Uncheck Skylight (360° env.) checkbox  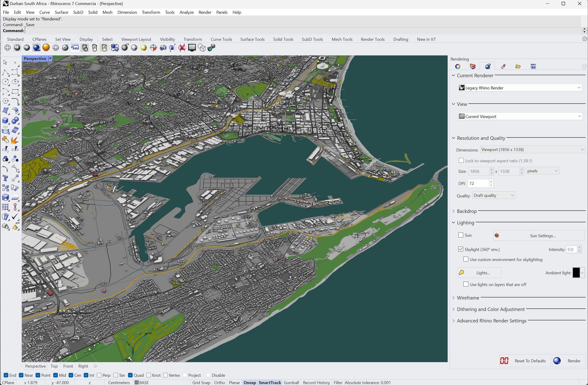click(x=461, y=249)
